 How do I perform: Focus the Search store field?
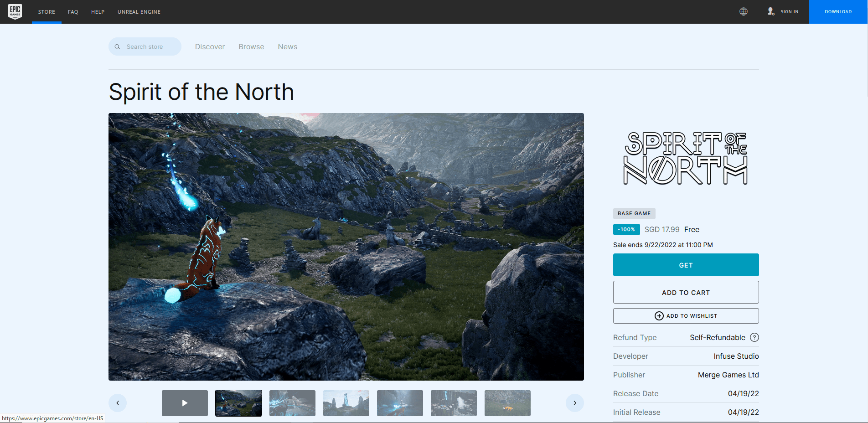pyautogui.click(x=145, y=46)
